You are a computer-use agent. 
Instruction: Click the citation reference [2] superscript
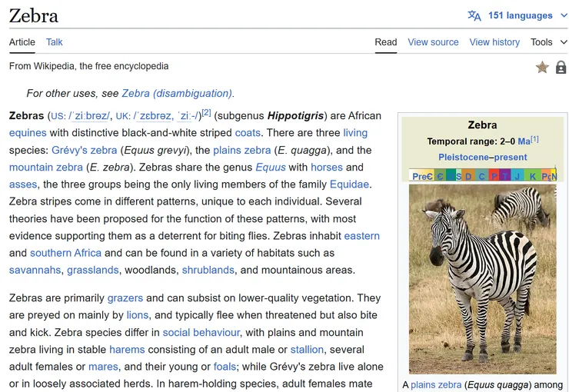click(206, 113)
